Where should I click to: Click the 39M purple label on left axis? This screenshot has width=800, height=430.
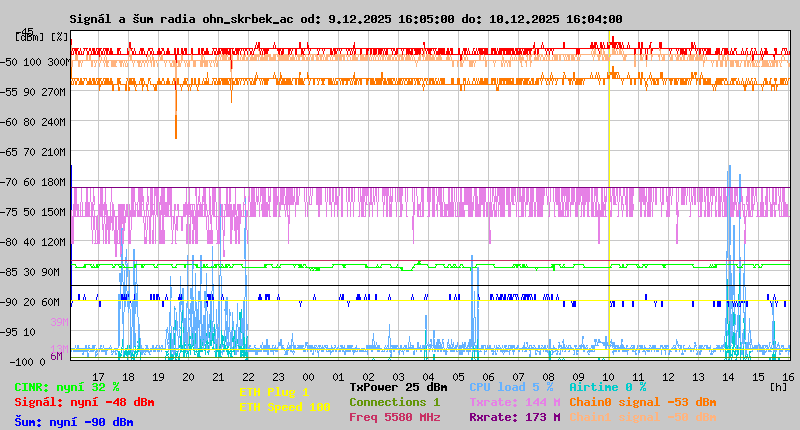[x=59, y=322]
